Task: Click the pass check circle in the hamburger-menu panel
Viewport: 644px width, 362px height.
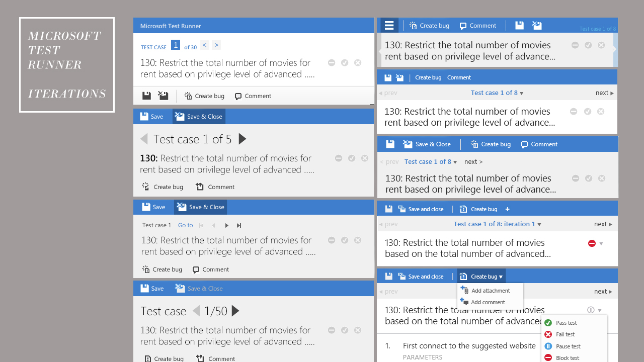Action: coord(588,45)
